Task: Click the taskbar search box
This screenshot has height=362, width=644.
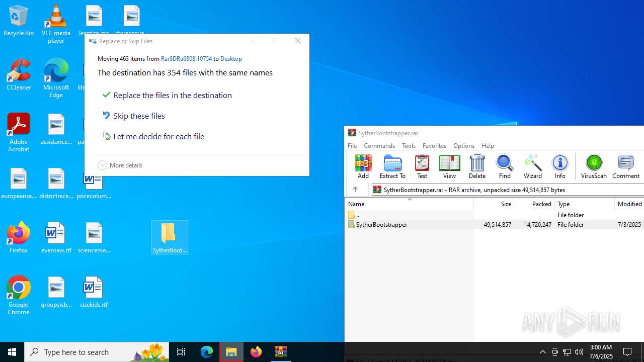Action: coord(97,352)
